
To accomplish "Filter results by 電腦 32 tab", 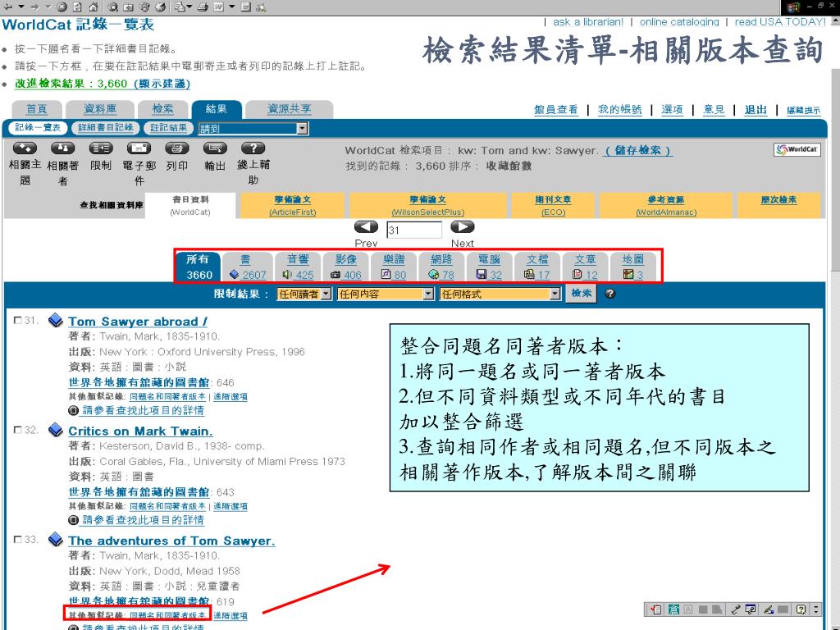I will (x=489, y=267).
